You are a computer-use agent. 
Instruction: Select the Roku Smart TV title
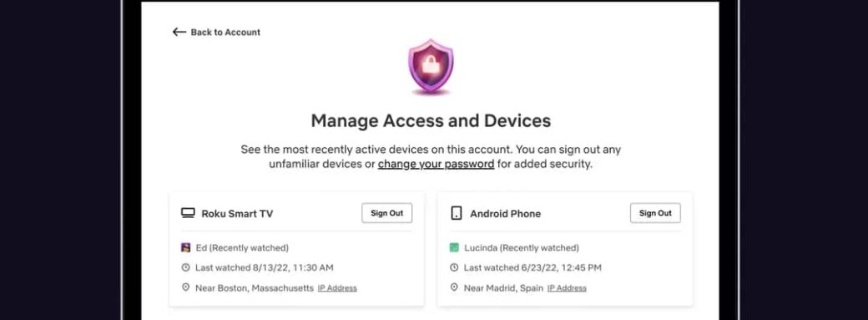tap(237, 214)
